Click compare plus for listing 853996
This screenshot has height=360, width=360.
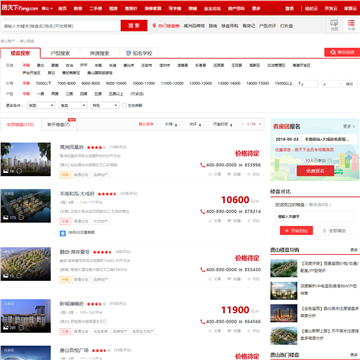[249, 174]
